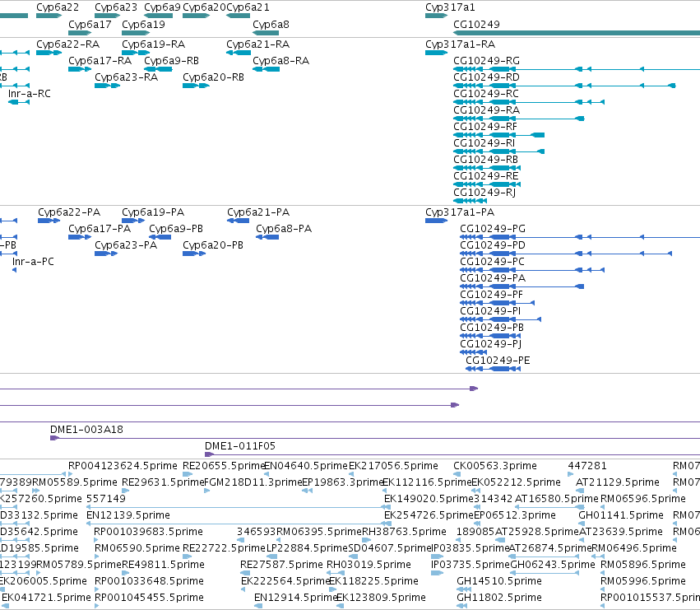Click the CG10249 gene label

coord(476,25)
